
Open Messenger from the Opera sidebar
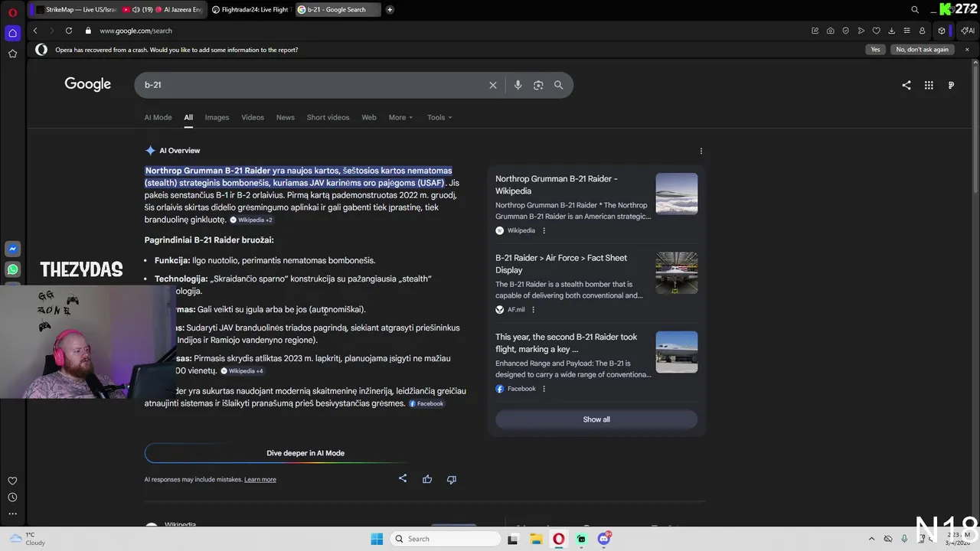click(12, 249)
